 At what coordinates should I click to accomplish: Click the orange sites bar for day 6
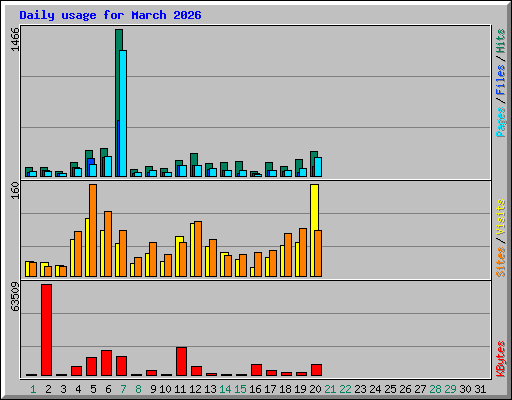pos(108,244)
